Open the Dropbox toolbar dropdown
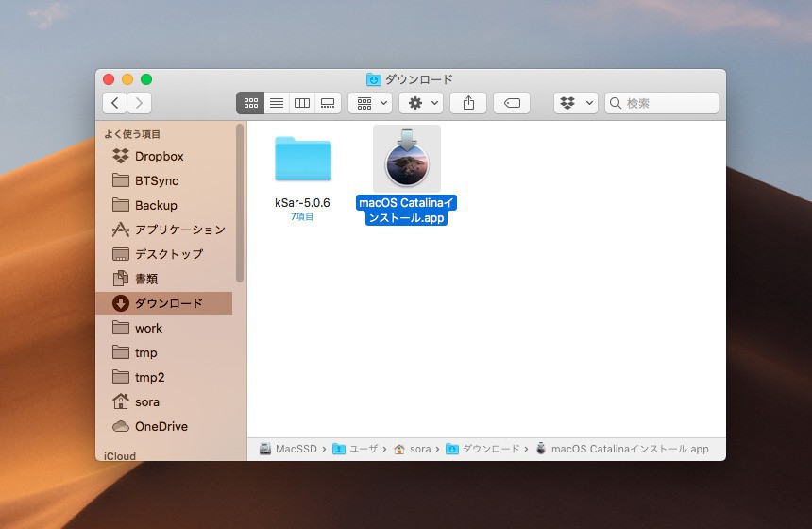 575,103
